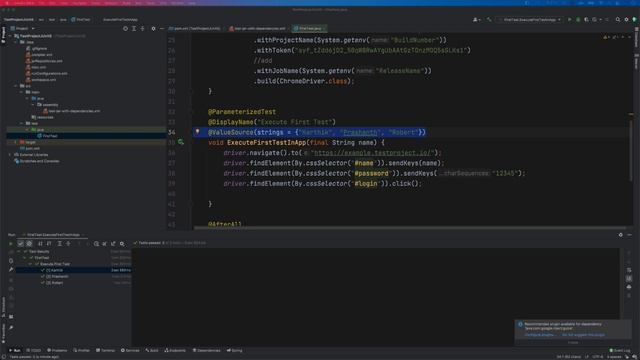
Task: Click Configure plugins link in notification
Action: 539,335
